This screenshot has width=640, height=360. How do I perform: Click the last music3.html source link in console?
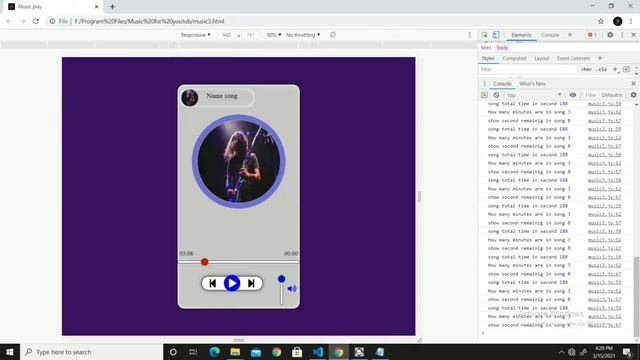(x=604, y=325)
